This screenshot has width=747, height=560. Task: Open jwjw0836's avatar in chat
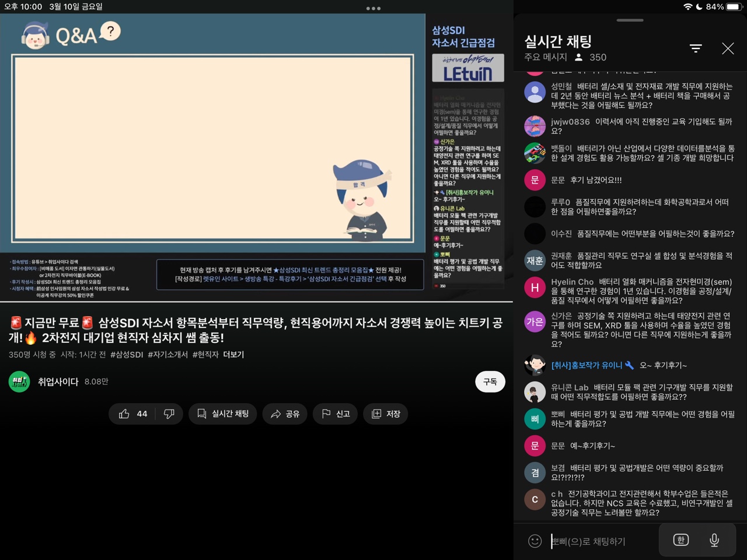[x=535, y=126]
